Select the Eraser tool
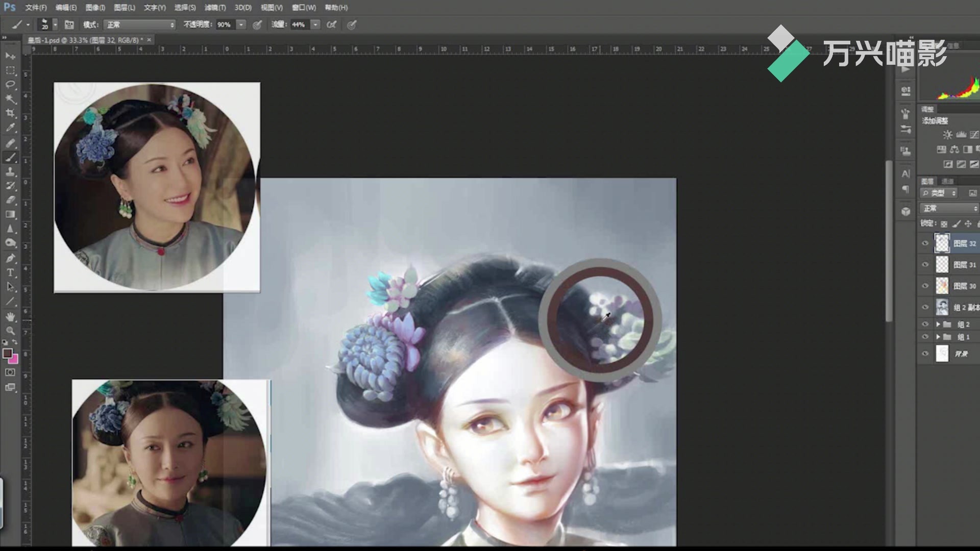This screenshot has width=980, height=551. click(10, 200)
